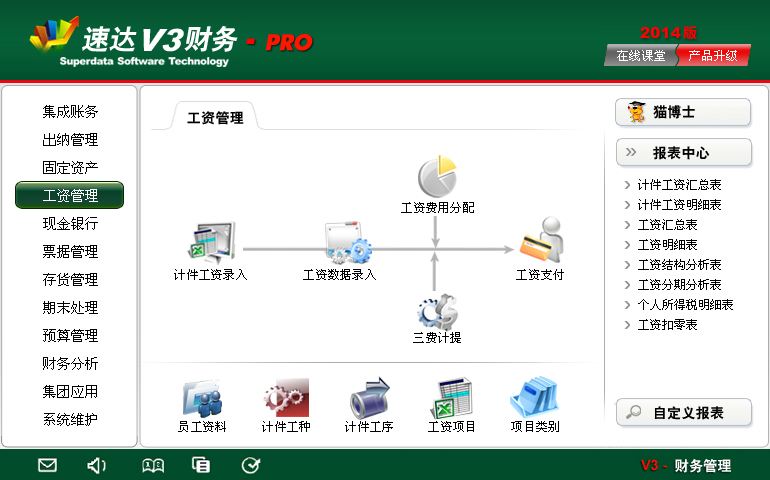Open the 工资支付 salary payment icon
Image resolution: width=770 pixels, height=480 pixels.
[542, 240]
